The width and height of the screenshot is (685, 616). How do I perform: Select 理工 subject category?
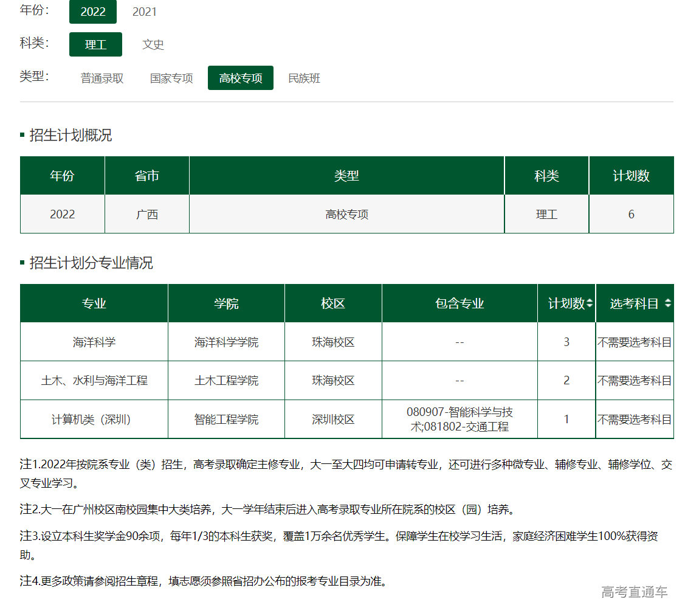[x=95, y=44]
